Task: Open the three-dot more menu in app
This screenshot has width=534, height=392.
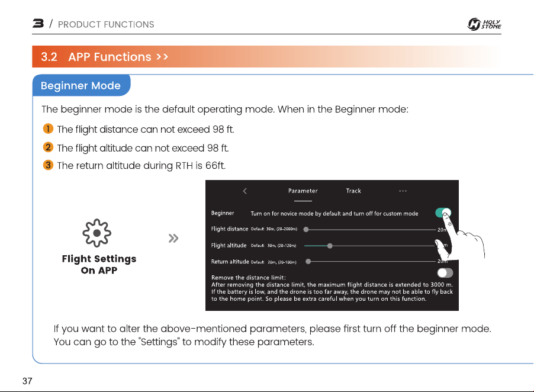Action: [x=403, y=191]
